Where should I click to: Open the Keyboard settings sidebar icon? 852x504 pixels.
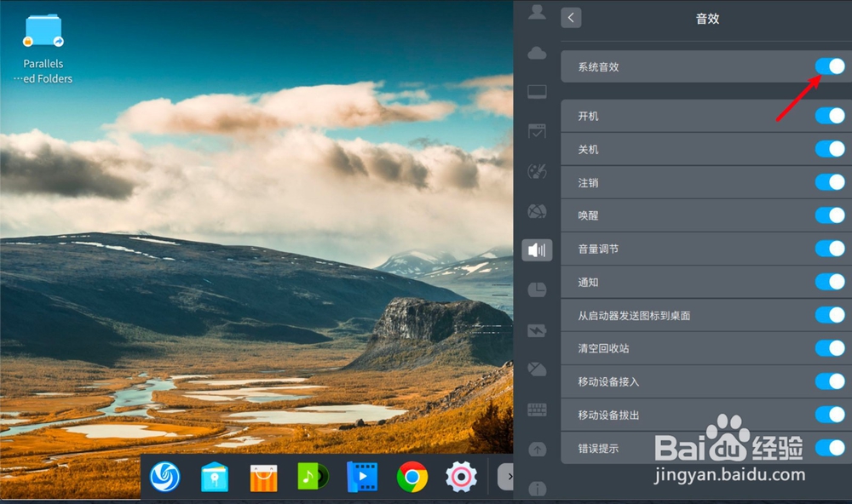click(x=537, y=409)
